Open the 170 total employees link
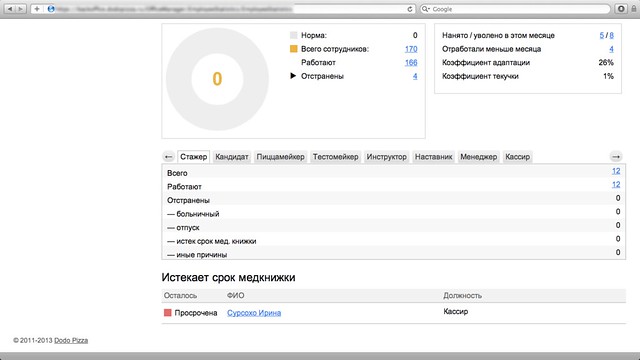This screenshot has width=640, height=360. coord(411,49)
